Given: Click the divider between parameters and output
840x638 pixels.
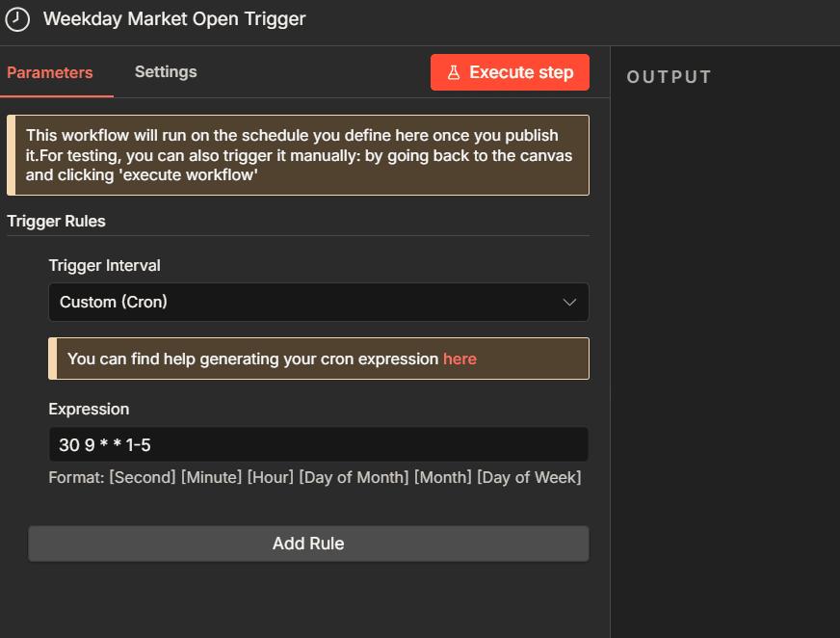Looking at the screenshot, I should (x=610, y=342).
